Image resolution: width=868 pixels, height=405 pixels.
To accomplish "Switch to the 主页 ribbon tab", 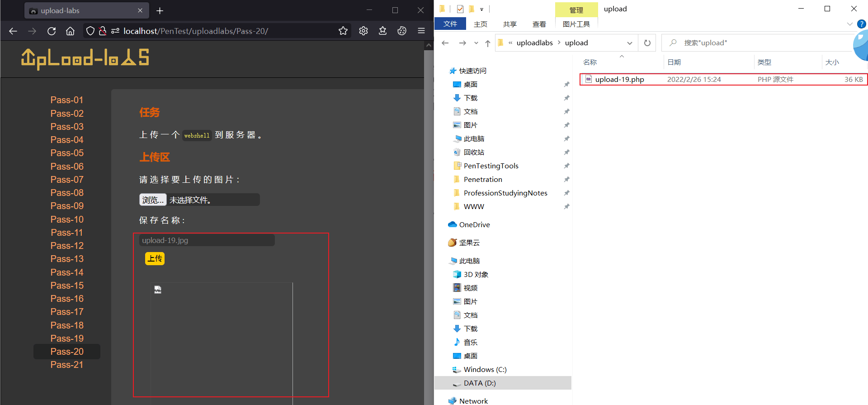I will [x=481, y=24].
